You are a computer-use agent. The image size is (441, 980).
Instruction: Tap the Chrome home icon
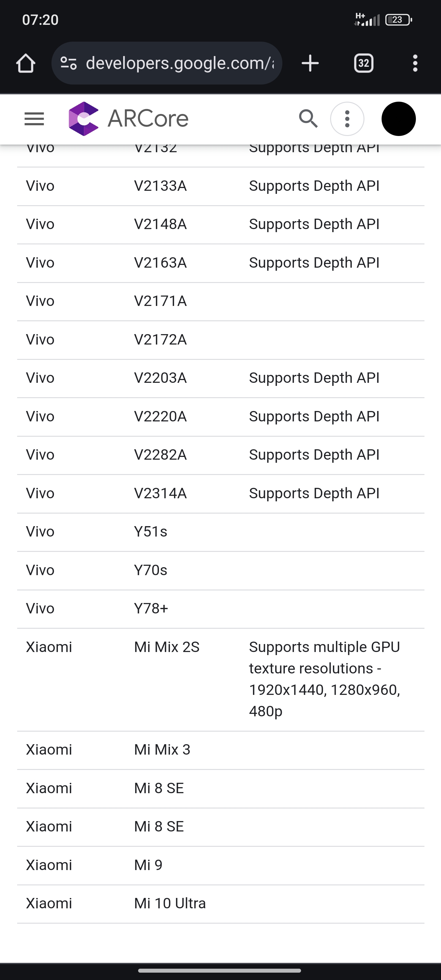26,63
